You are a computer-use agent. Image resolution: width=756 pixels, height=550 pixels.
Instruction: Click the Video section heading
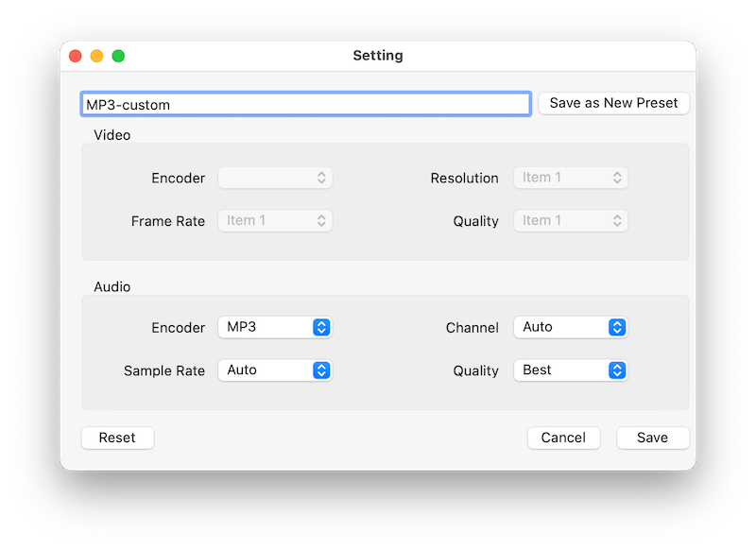coord(112,135)
